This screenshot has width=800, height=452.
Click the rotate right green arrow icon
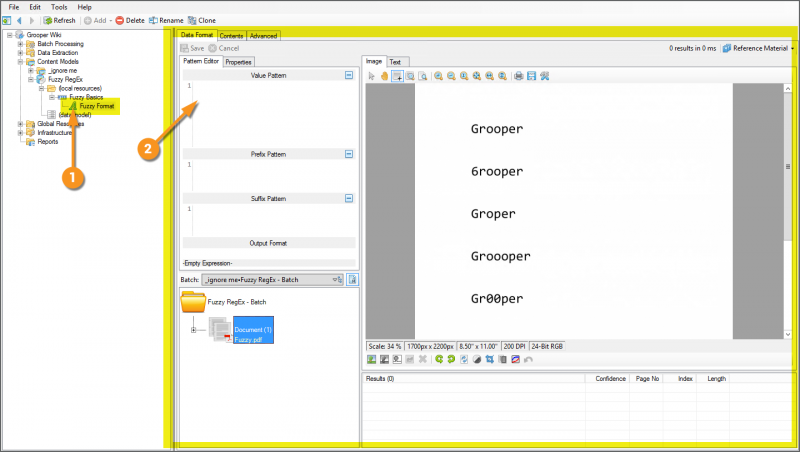(452, 359)
